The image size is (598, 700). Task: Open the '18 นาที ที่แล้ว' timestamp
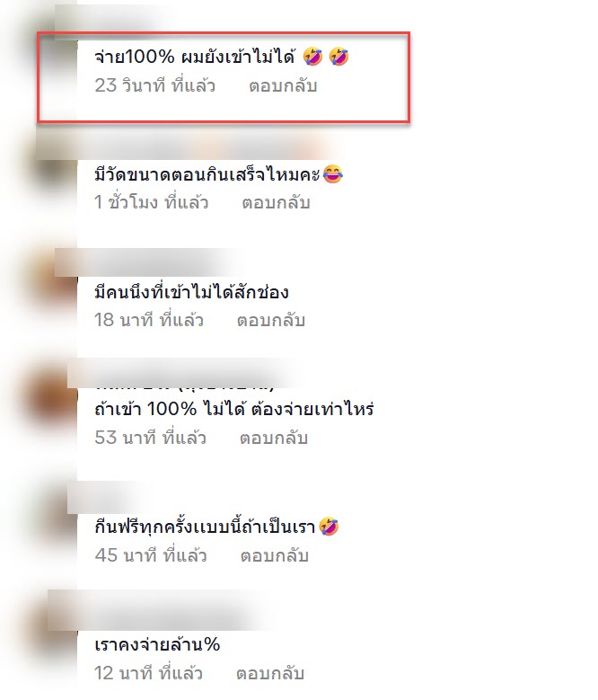148,320
